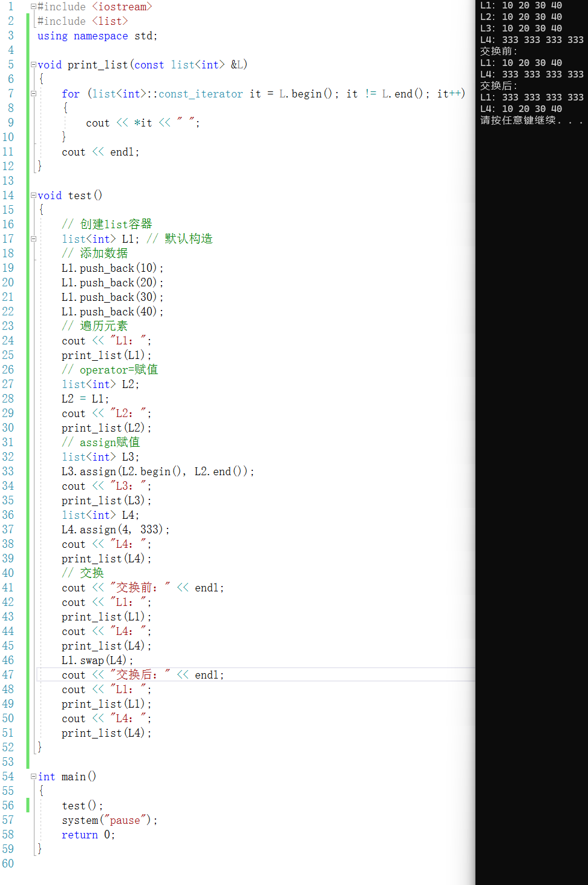Click 'L3.assign(L2.begin(), L2.end());' line
The image size is (588, 885).
pos(158,472)
